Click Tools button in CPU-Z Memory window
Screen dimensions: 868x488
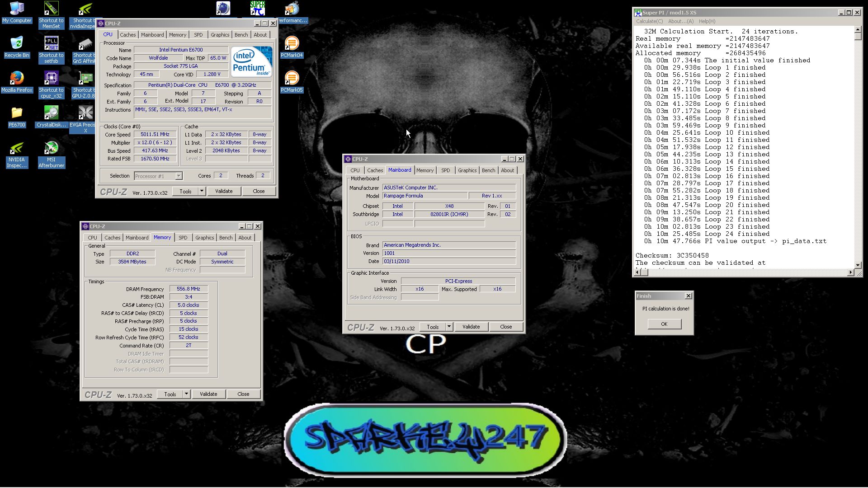[170, 394]
